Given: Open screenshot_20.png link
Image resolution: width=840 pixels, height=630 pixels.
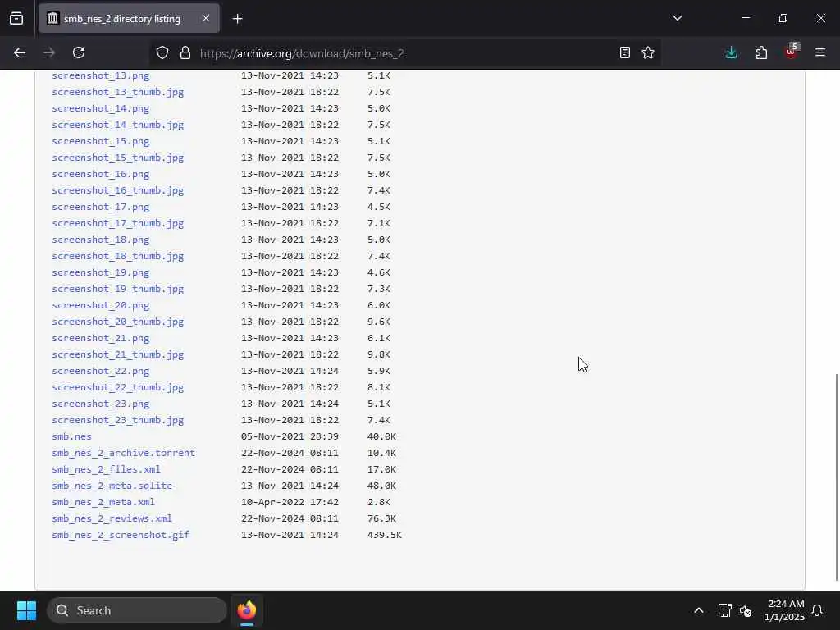Looking at the screenshot, I should pyautogui.click(x=101, y=305).
